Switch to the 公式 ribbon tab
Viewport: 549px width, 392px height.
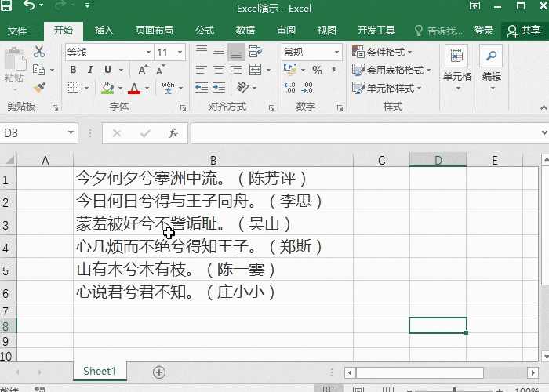tap(205, 31)
